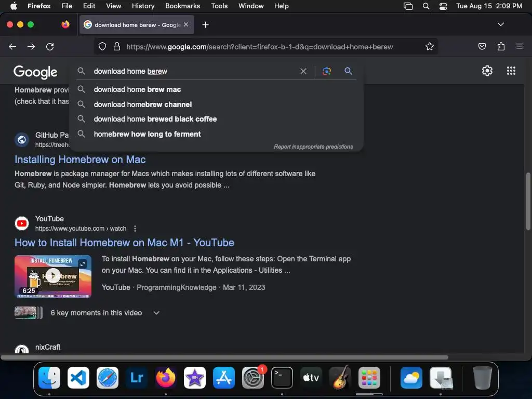Open the Weather app in dock

coord(411,378)
